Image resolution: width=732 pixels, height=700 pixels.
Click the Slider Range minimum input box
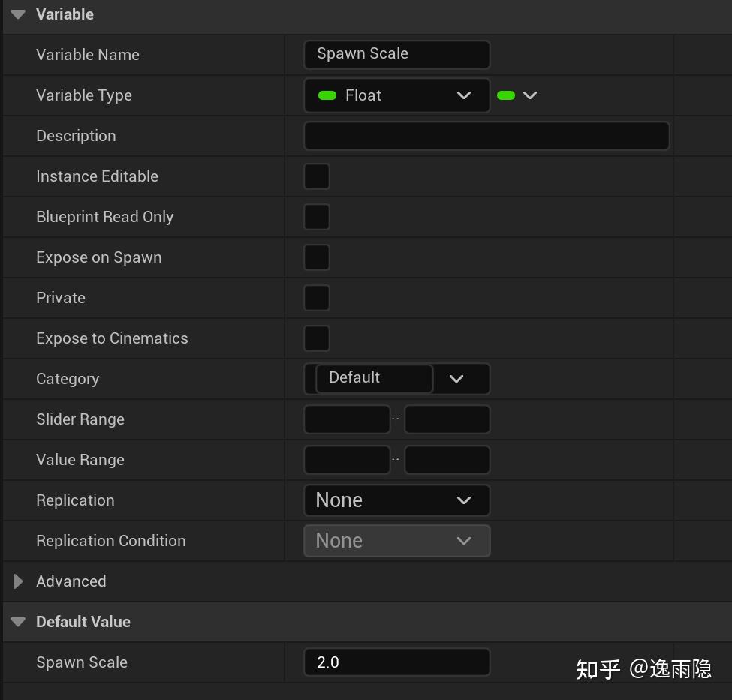347,419
